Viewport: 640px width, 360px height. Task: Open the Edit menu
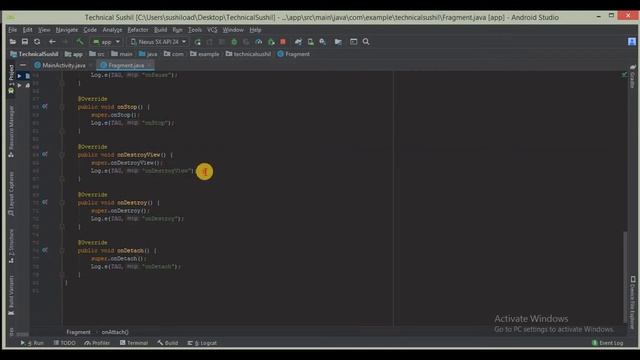pyautogui.click(x=27, y=30)
